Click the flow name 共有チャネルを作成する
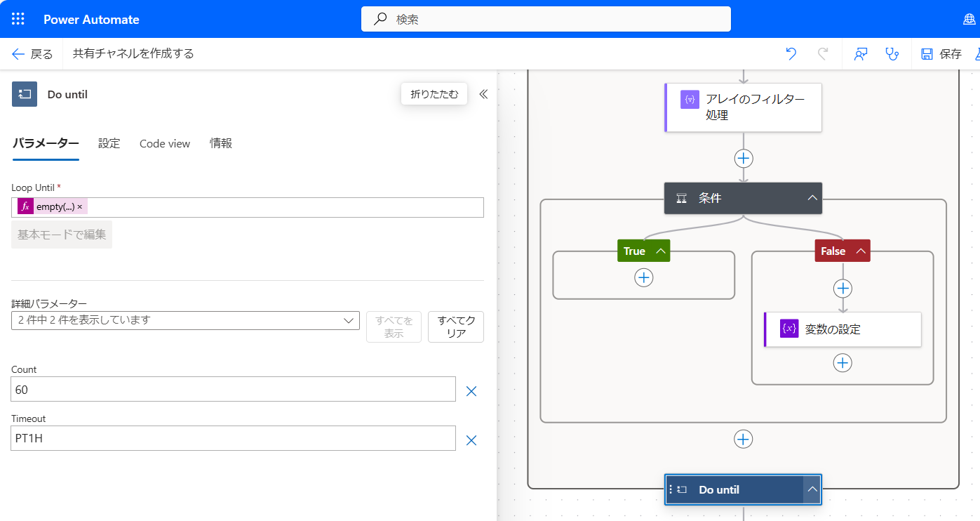Viewport: 980px width, 521px height. click(133, 53)
